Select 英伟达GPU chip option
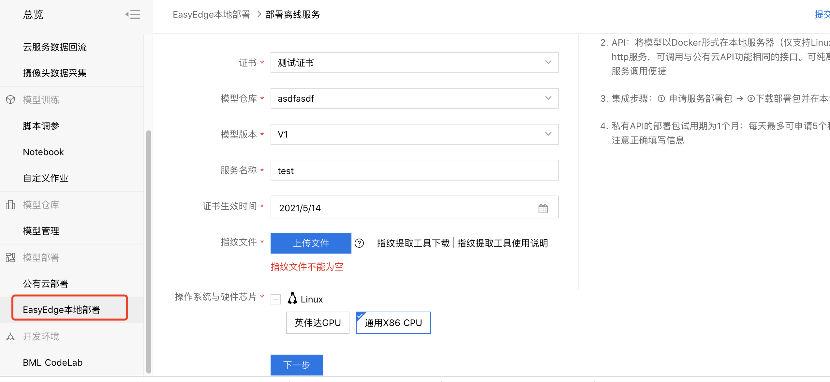Image resolution: width=830 pixels, height=382 pixels. coord(318,323)
